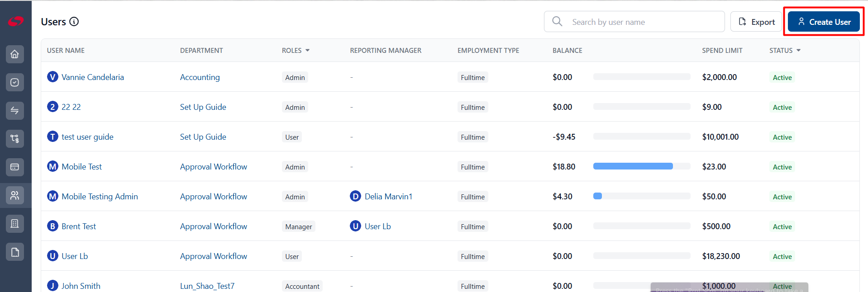Open test user guide profile link
The width and height of the screenshot is (868, 292).
tap(87, 137)
